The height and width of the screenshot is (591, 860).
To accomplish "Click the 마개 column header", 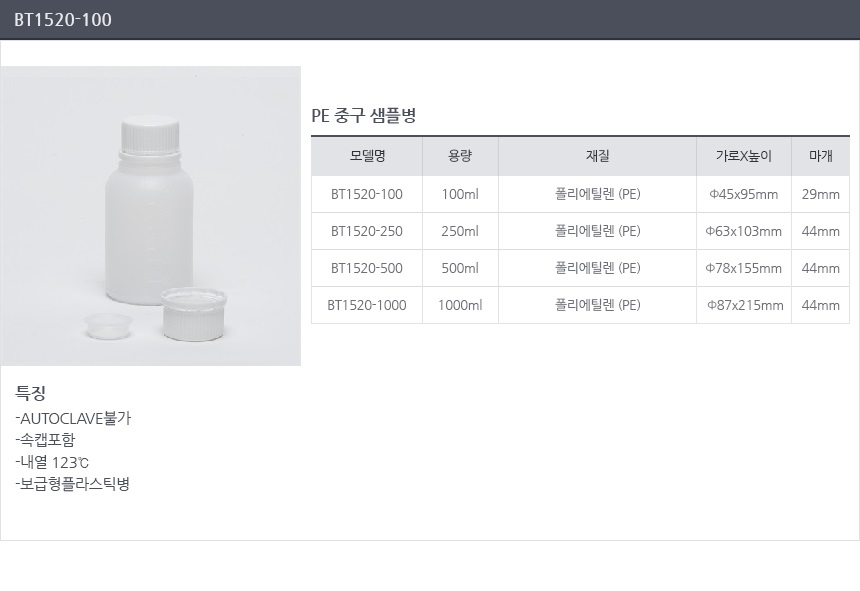I will coord(820,156).
